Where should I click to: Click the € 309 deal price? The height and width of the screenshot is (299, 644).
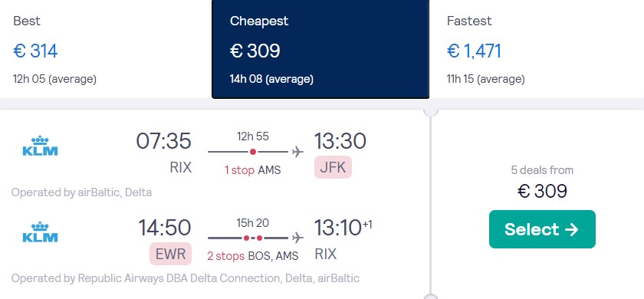click(542, 192)
